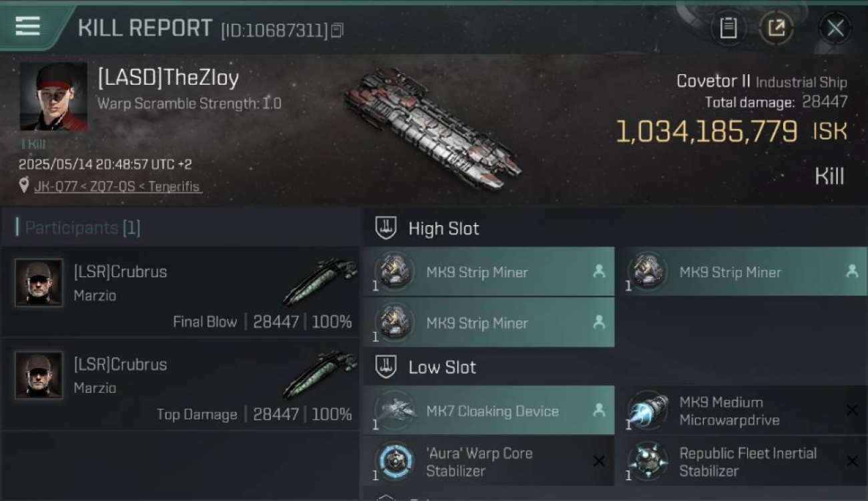Select the MK7 Cloaking Device module icon
The image size is (868, 501).
pos(394,411)
